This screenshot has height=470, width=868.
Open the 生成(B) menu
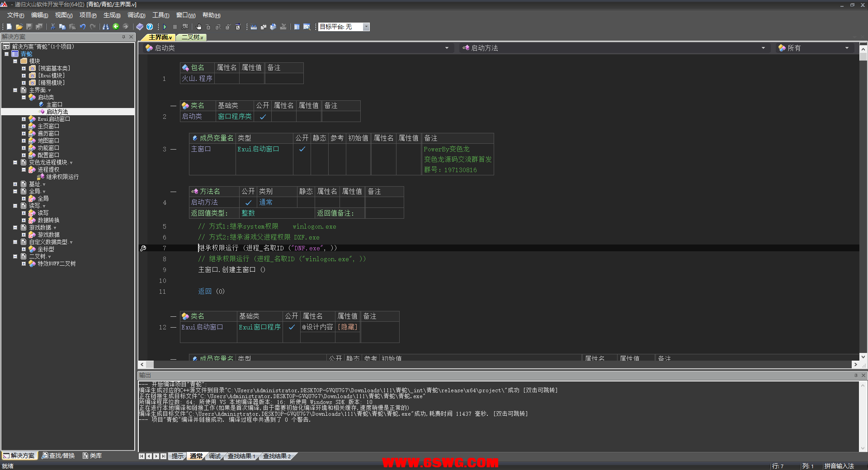[112, 15]
